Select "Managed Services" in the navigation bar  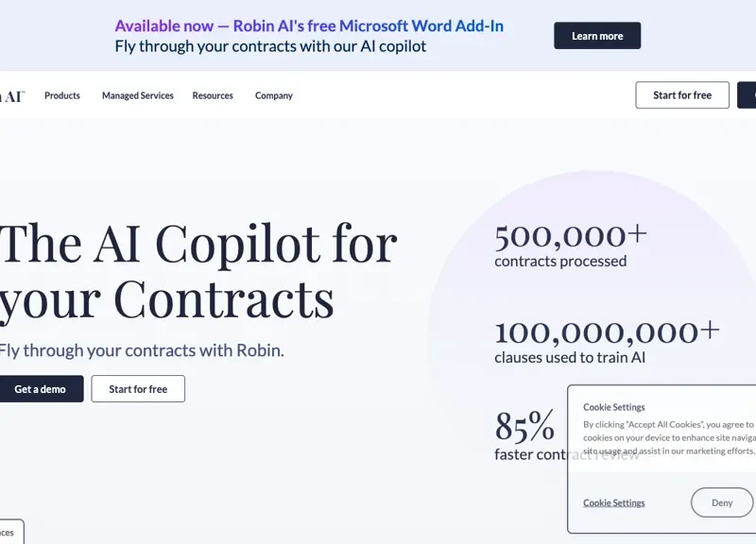pos(137,95)
